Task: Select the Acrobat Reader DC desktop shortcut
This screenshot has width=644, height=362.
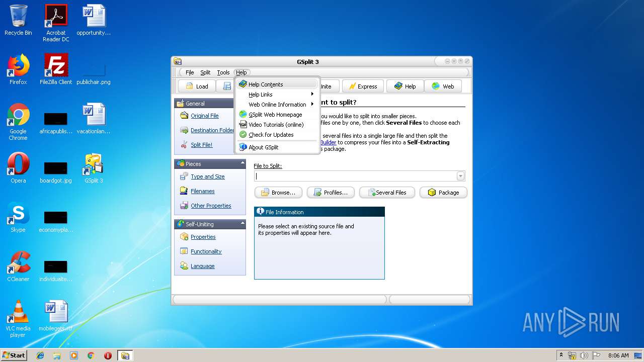Action: click(56, 23)
